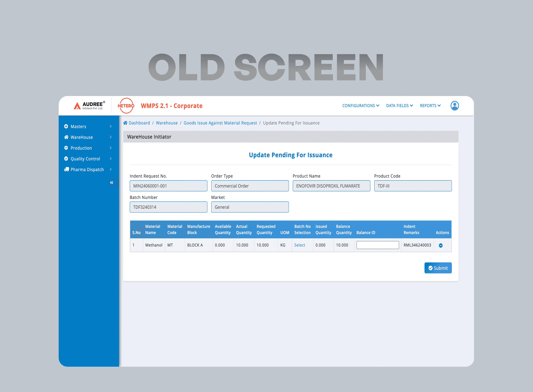The image size is (533, 392).
Task: Click the Balance ID input field
Action: (377, 245)
